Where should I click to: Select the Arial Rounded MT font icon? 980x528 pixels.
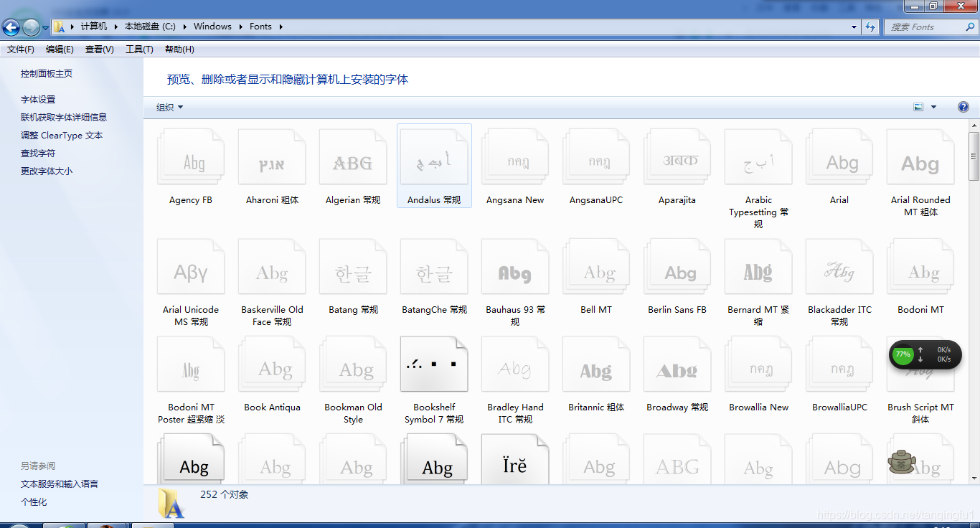[920, 158]
